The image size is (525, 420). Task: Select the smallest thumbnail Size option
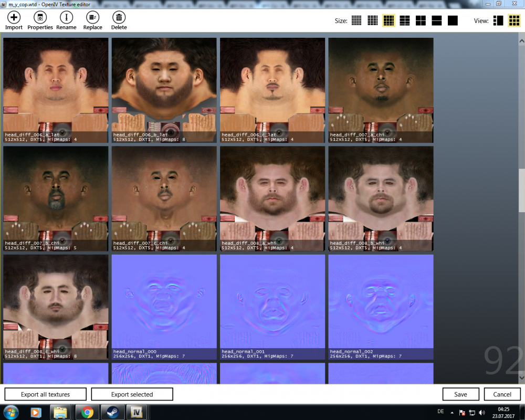[x=356, y=20]
